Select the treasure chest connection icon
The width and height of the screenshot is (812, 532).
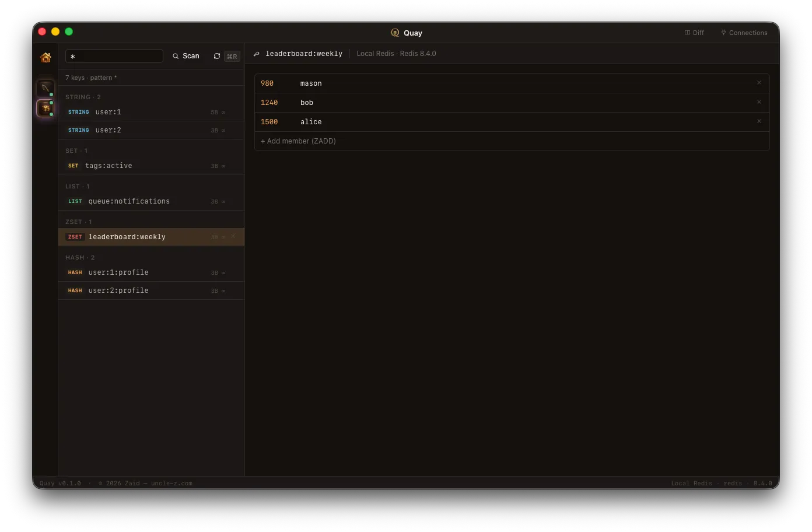point(45,108)
